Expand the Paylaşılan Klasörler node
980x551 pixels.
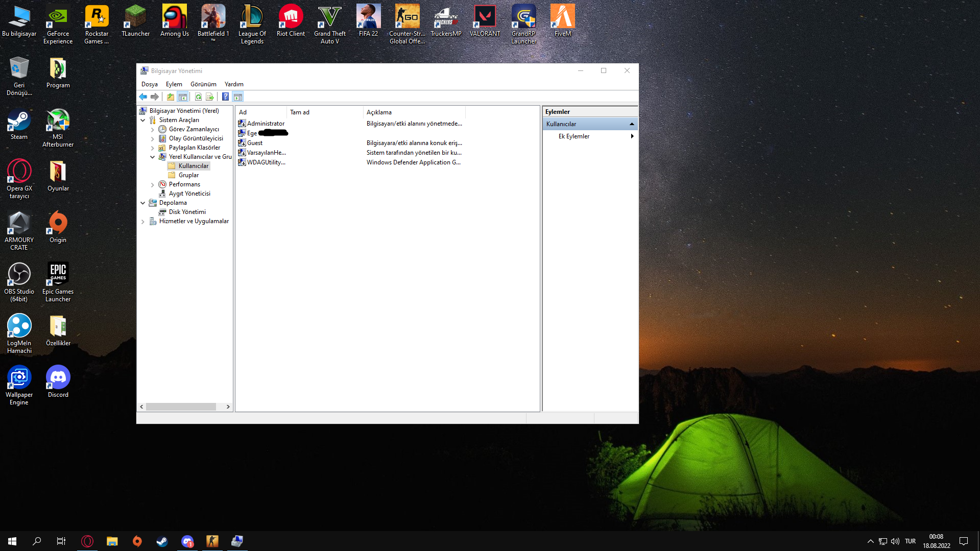[153, 148]
